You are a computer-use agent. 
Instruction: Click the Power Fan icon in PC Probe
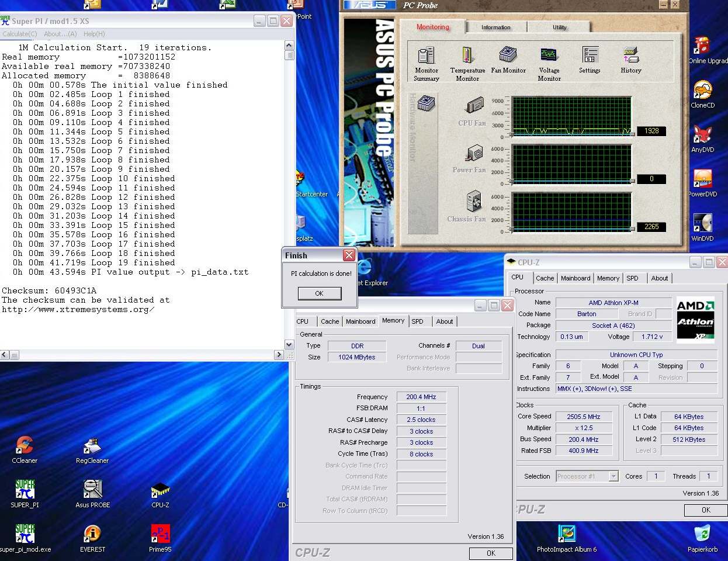pyautogui.click(x=474, y=153)
